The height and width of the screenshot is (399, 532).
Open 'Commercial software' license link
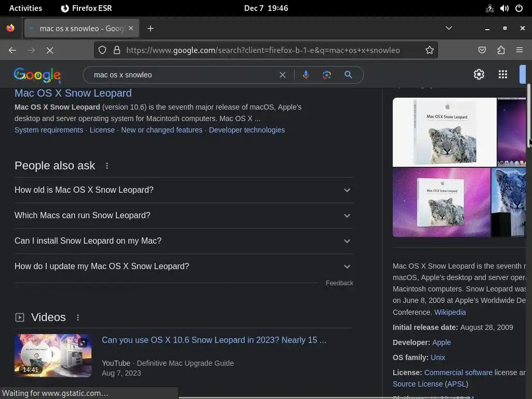pos(458,373)
